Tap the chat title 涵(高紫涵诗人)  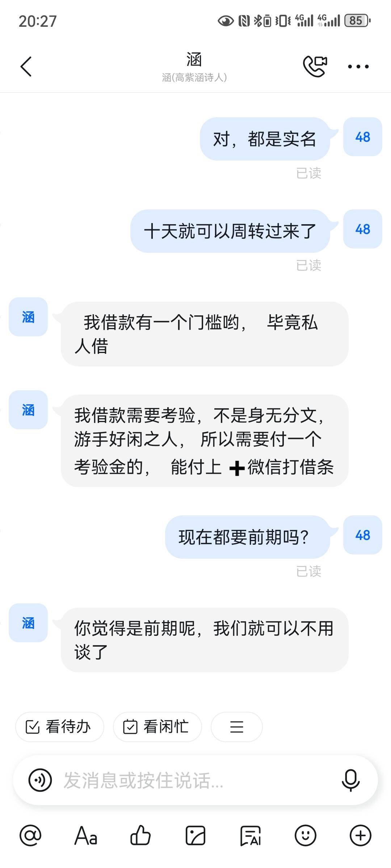(x=194, y=77)
